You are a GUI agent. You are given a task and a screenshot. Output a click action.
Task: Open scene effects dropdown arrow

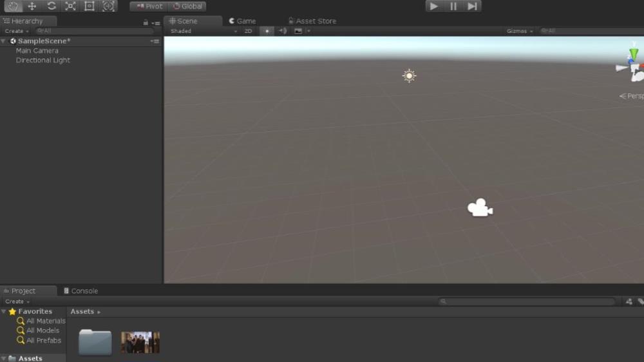309,31
